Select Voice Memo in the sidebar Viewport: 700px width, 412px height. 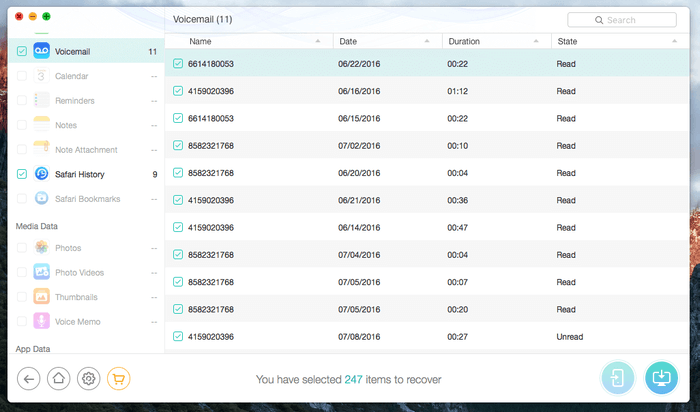click(76, 321)
